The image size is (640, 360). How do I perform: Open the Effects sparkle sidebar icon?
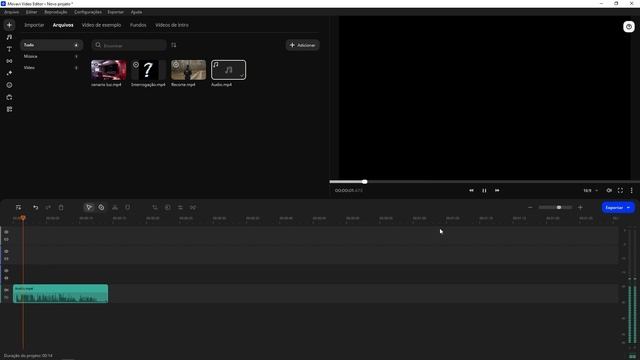(x=9, y=73)
